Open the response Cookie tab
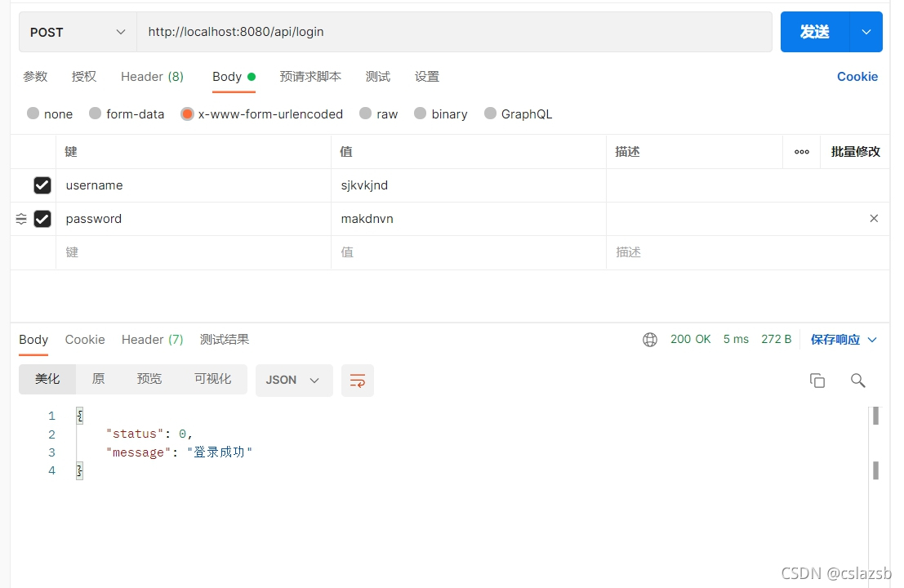Viewport: 904px width, 588px height. pyautogui.click(x=85, y=340)
